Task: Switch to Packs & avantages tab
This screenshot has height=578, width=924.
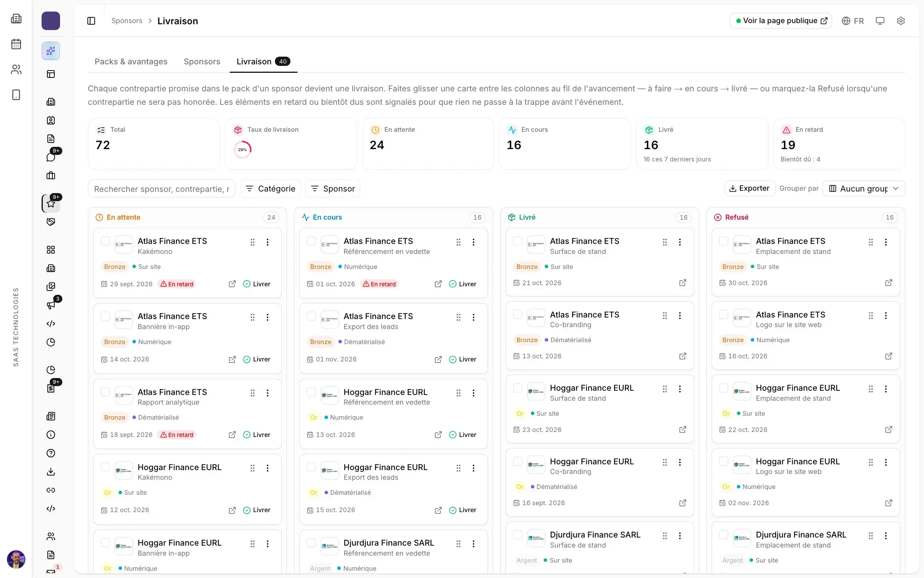Action: click(x=131, y=62)
